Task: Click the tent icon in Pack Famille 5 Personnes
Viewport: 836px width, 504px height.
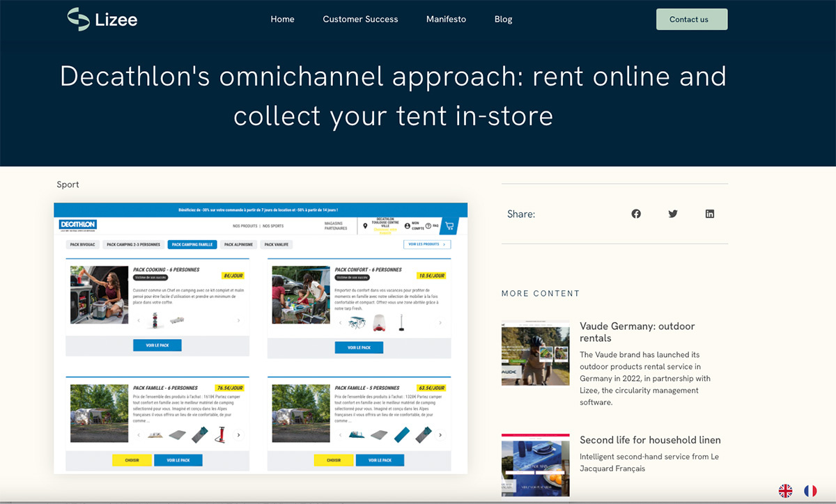Action: [356, 434]
